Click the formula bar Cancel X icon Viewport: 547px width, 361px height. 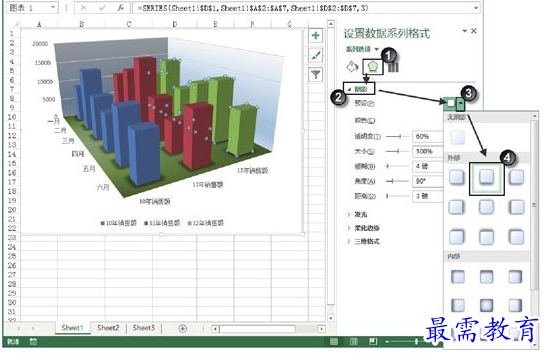[83, 8]
